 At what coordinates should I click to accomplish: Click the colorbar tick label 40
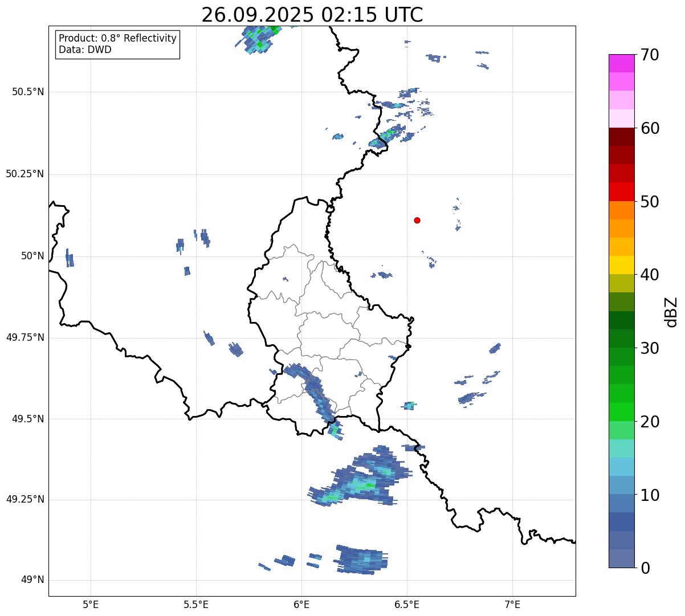tap(650, 275)
